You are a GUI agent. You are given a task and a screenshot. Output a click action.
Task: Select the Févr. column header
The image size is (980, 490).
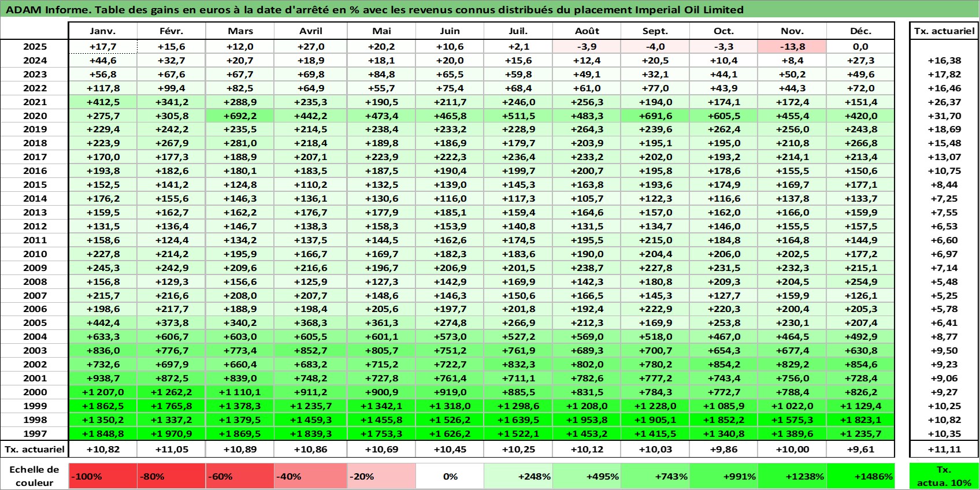(172, 31)
